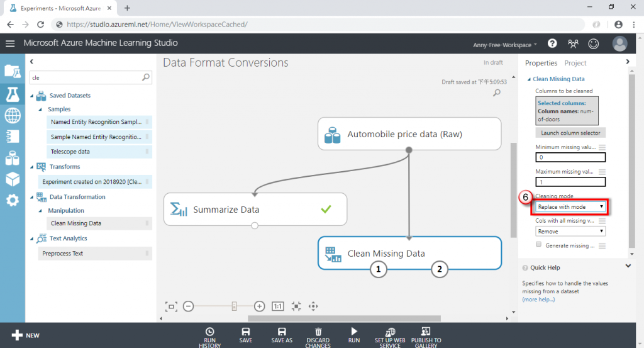Select the Clean Missing Data palette module
The height and width of the screenshot is (348, 644).
(99, 223)
